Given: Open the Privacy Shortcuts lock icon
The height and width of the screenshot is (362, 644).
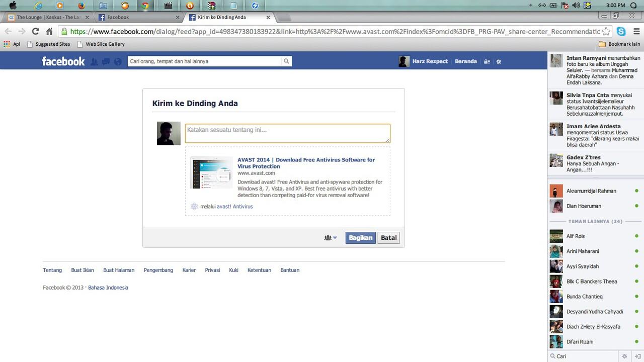Looking at the screenshot, I should [x=487, y=62].
